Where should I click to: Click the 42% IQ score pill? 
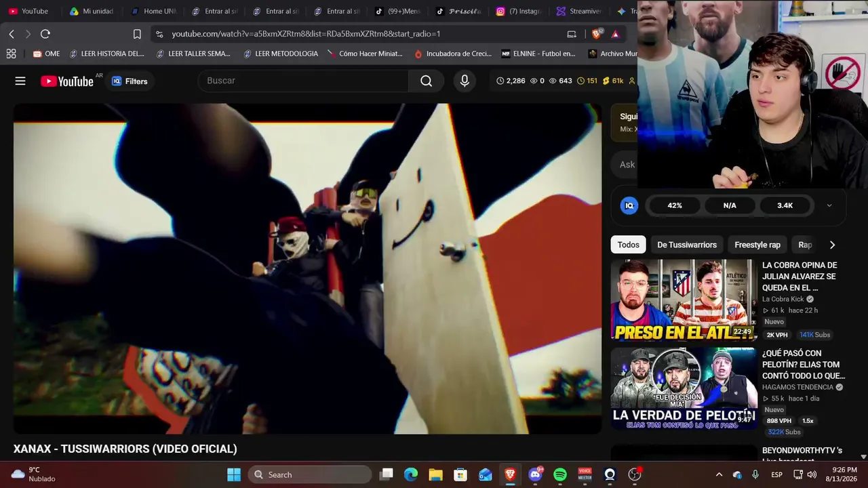(x=675, y=205)
